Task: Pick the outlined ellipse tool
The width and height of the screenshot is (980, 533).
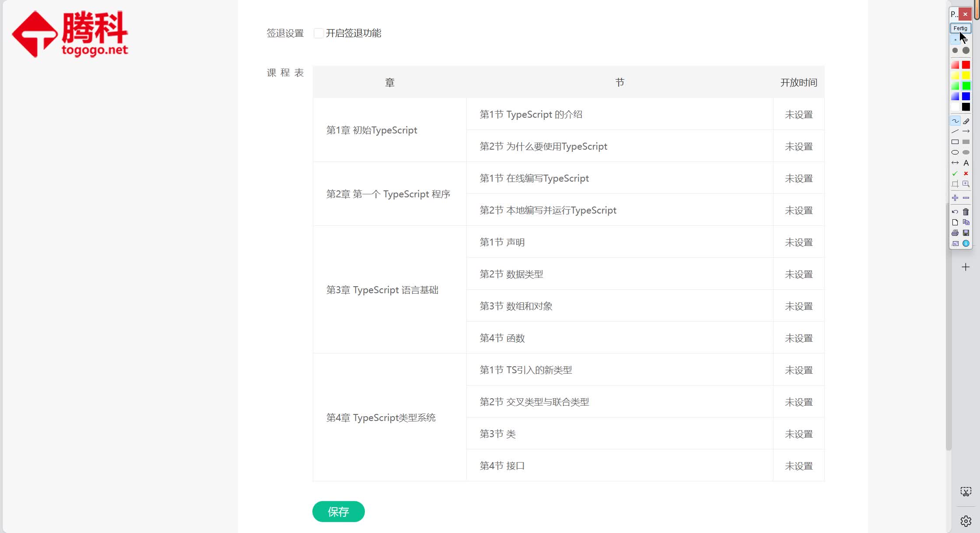Action: (955, 152)
